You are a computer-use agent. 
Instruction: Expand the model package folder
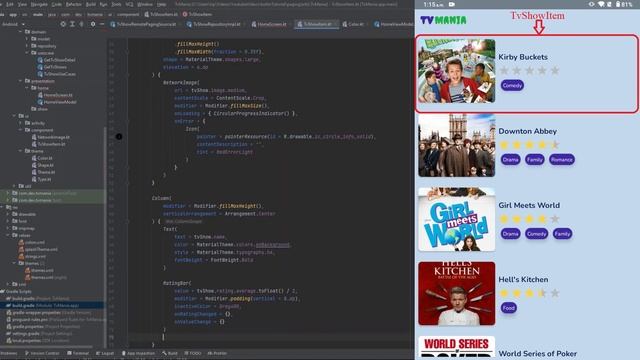[27, 39]
